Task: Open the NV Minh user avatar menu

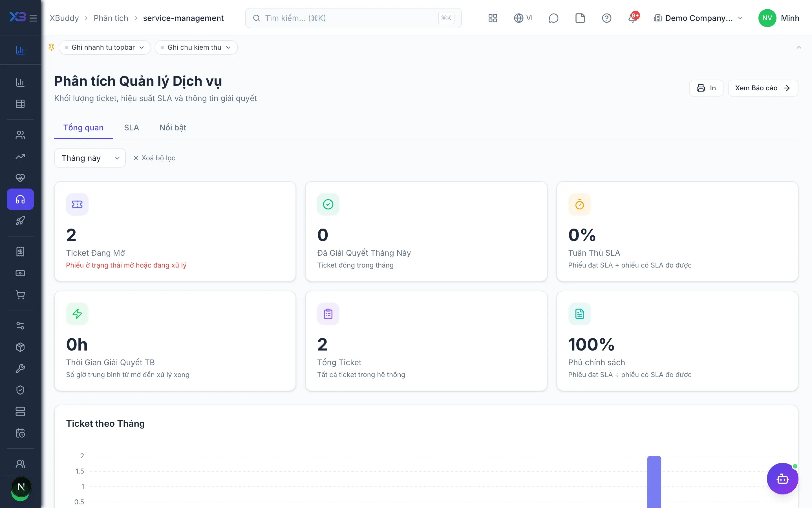Action: point(778,18)
